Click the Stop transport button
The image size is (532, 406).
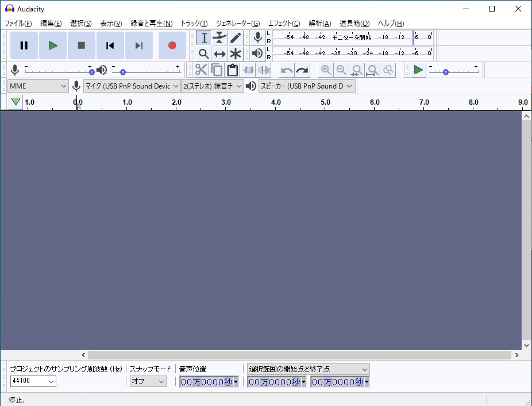point(82,45)
